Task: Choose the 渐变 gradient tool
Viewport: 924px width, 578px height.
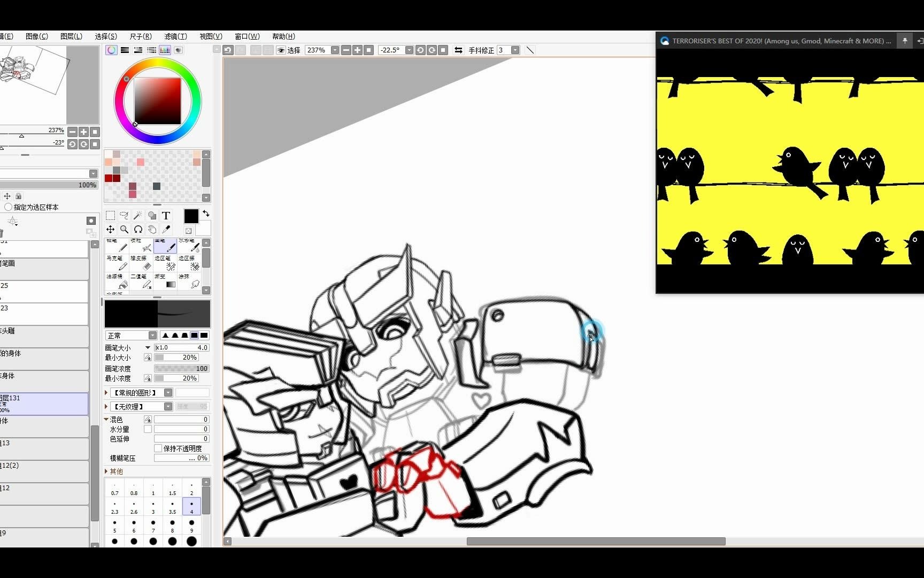Action: (165, 281)
